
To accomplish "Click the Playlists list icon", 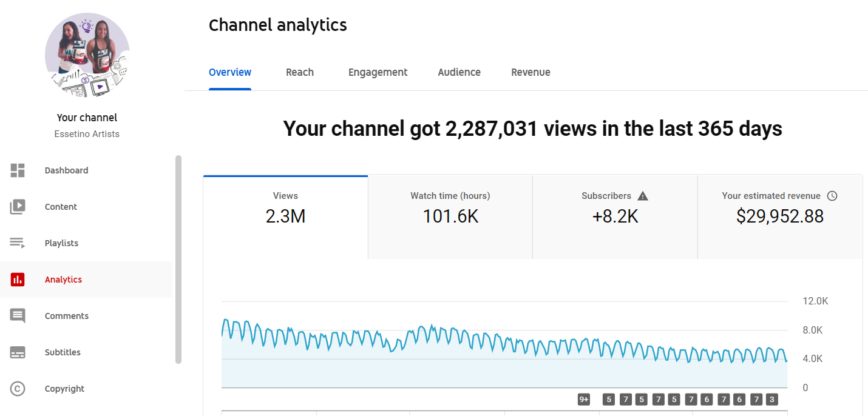I will pyautogui.click(x=18, y=243).
